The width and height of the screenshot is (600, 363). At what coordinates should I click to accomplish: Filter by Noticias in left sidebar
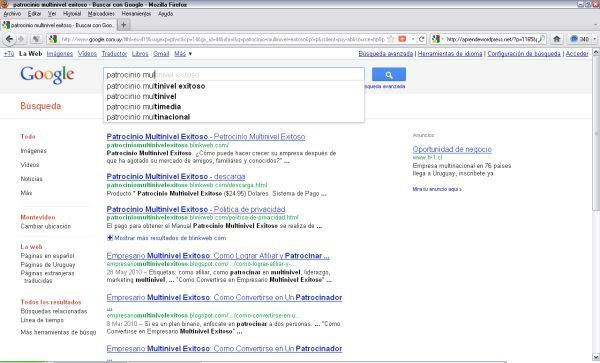point(32,179)
